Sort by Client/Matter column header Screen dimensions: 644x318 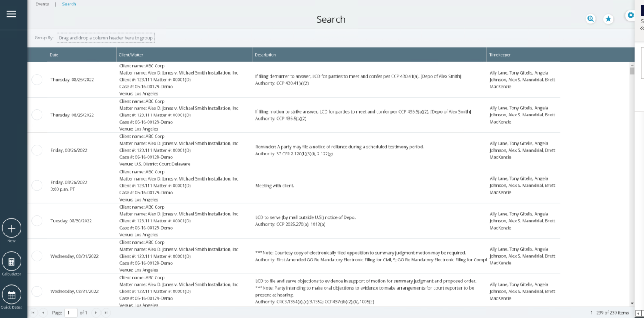click(131, 55)
